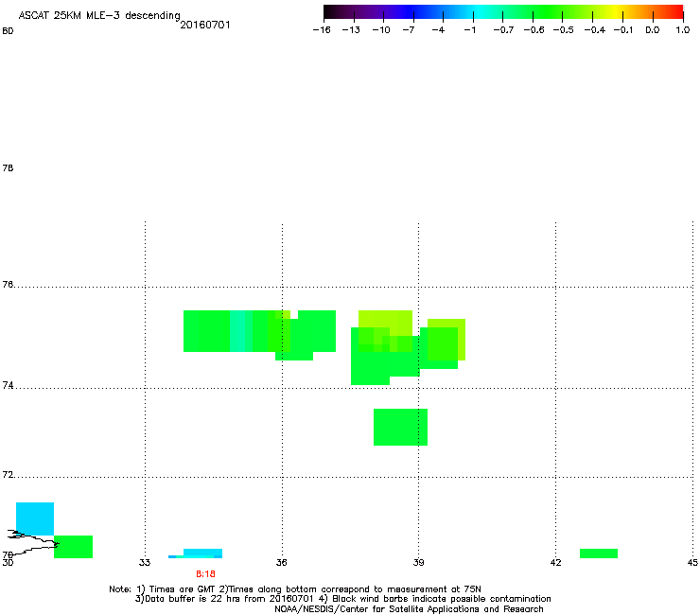This screenshot has height=615, width=700.
Task: Click the color bar label "-0.7"
Action: tap(503, 30)
